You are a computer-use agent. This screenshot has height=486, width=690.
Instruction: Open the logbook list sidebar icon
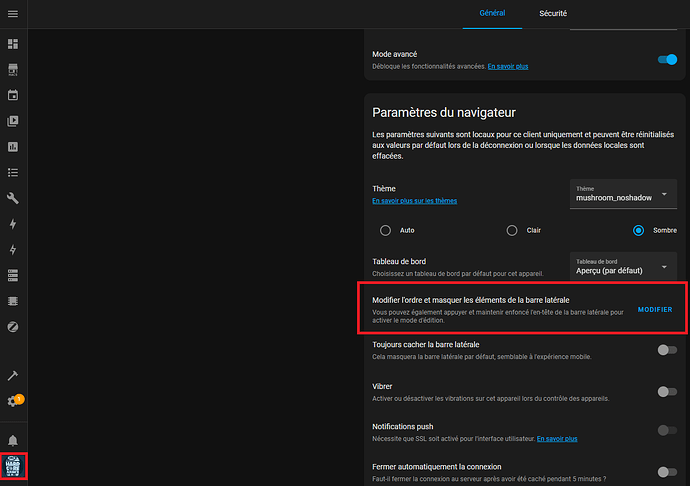point(13,172)
